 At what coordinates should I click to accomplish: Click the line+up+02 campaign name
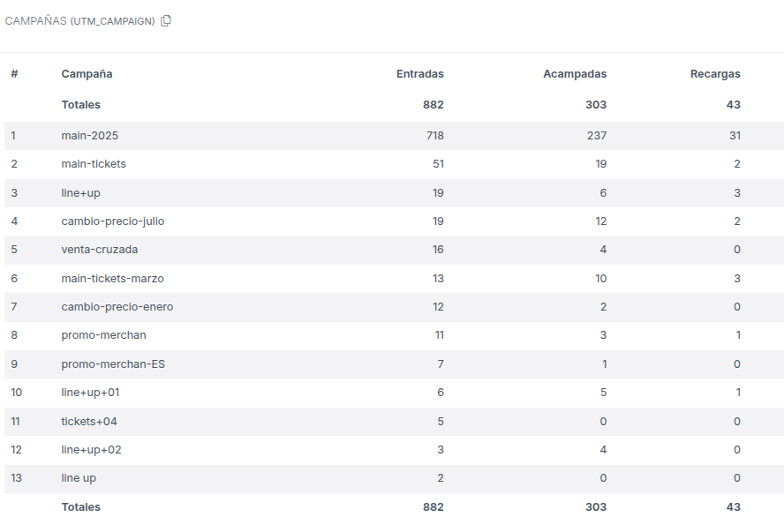(91, 450)
